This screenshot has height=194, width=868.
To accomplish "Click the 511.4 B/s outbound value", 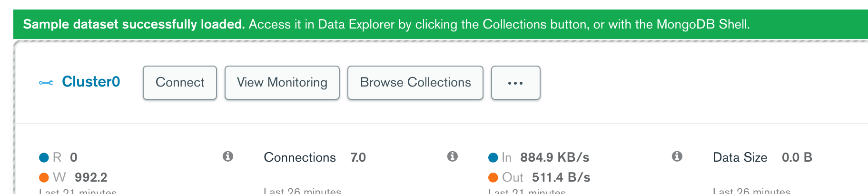I will tap(561, 177).
